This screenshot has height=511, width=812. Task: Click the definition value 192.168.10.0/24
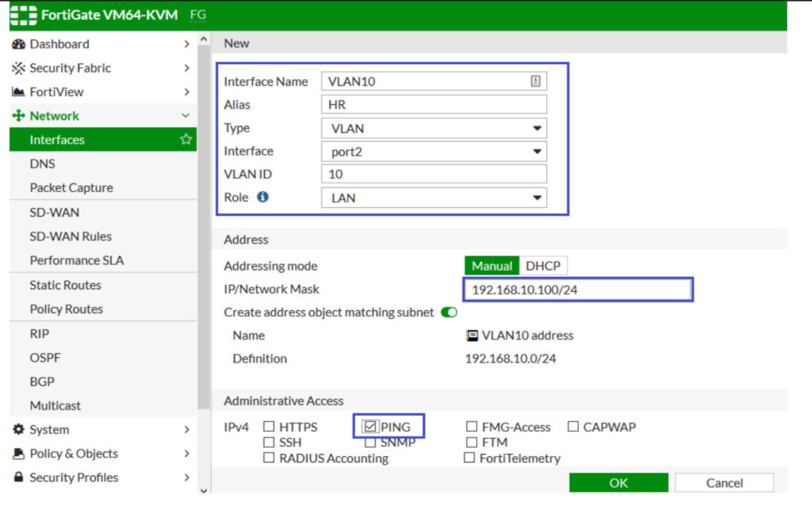click(511, 359)
